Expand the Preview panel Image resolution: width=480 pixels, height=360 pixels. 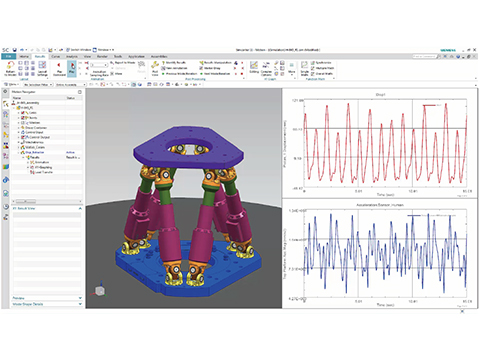tap(80, 298)
